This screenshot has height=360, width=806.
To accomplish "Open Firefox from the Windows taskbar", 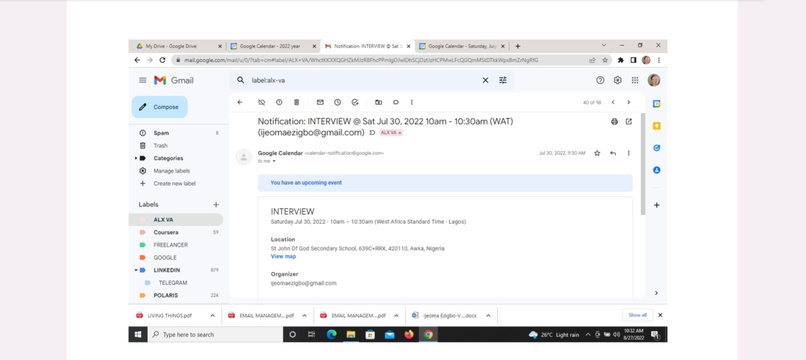I will click(x=409, y=335).
